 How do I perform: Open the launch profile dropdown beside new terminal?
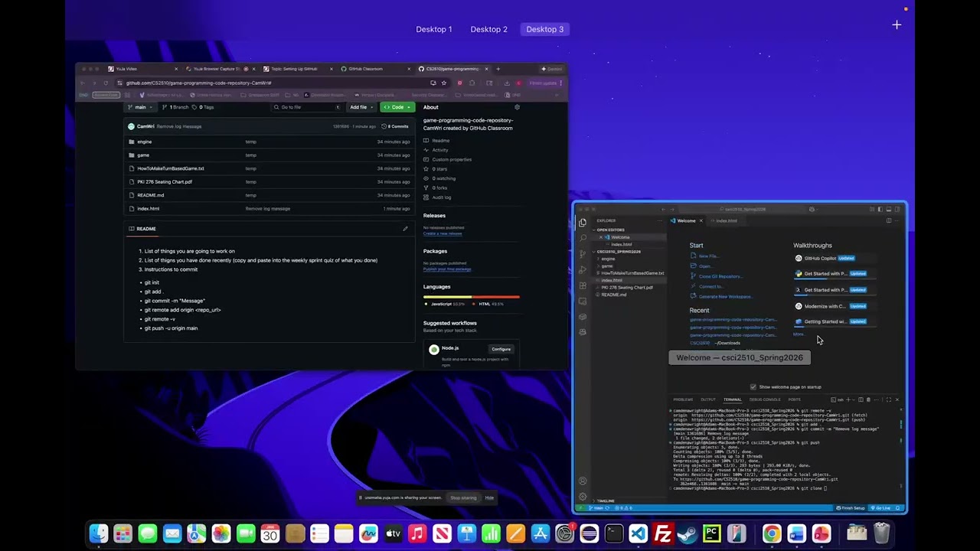click(x=854, y=399)
